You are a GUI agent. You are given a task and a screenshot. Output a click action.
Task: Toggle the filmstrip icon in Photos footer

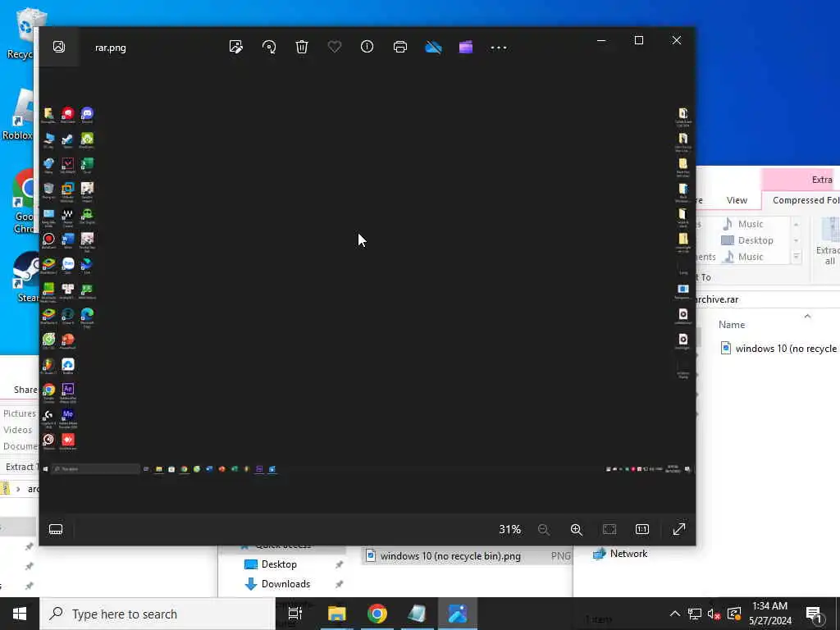[x=56, y=529]
